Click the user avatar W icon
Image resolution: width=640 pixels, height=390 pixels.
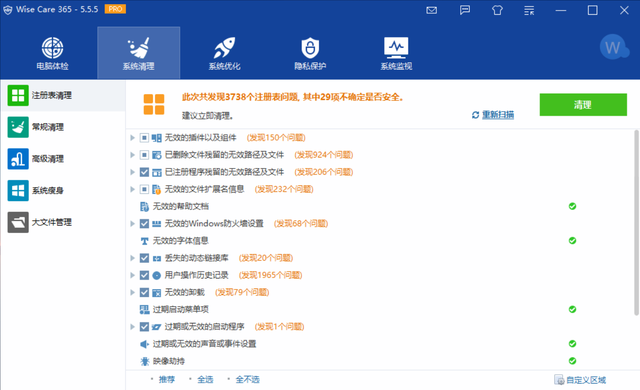pyautogui.click(x=613, y=47)
